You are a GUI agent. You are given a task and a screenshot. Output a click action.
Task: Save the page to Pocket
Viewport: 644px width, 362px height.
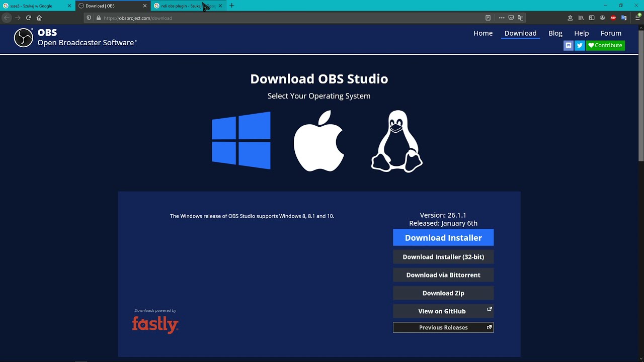511,18
